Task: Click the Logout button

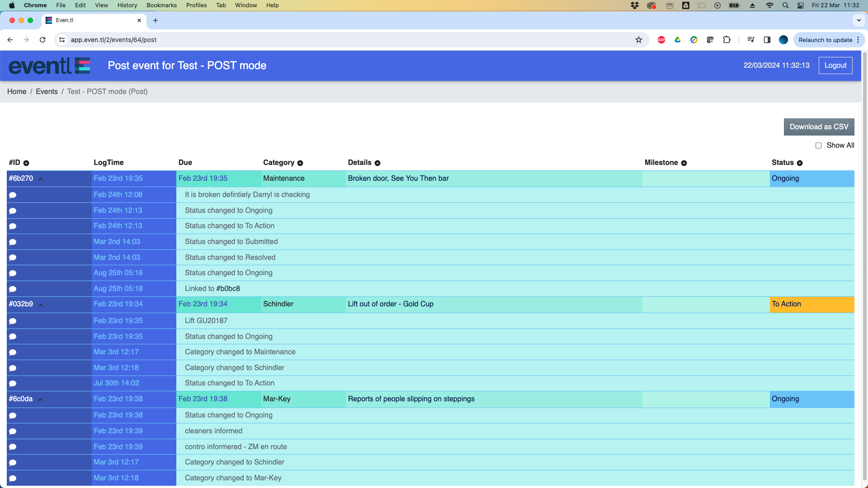Action: click(x=835, y=66)
